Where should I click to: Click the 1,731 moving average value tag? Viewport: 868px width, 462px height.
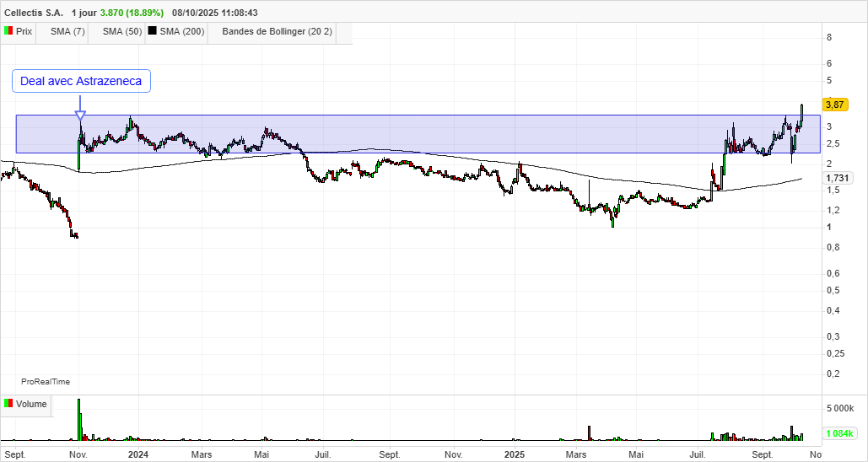837,178
